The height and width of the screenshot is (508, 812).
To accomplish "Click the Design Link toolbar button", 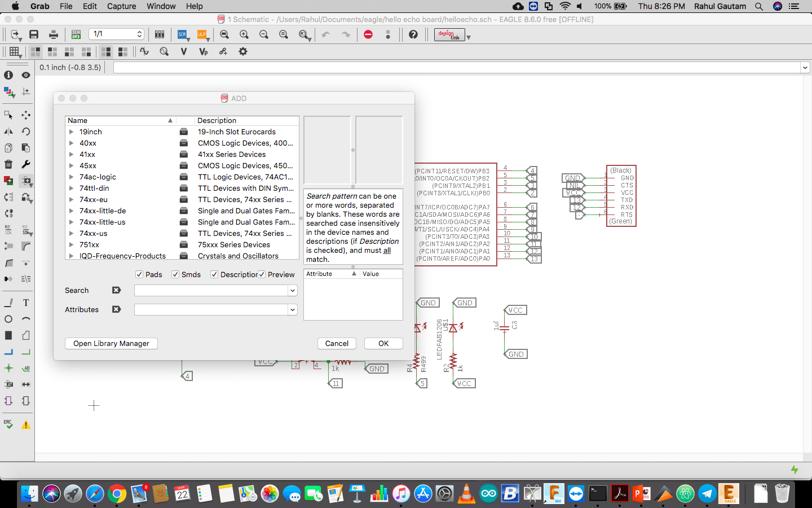I will tap(450, 34).
